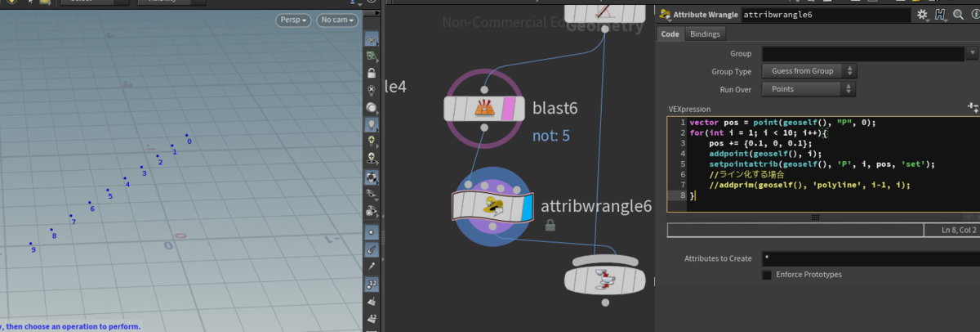Click the horizontal scrollbar under the code editor
Screen dimensions: 980x332
tap(823, 218)
